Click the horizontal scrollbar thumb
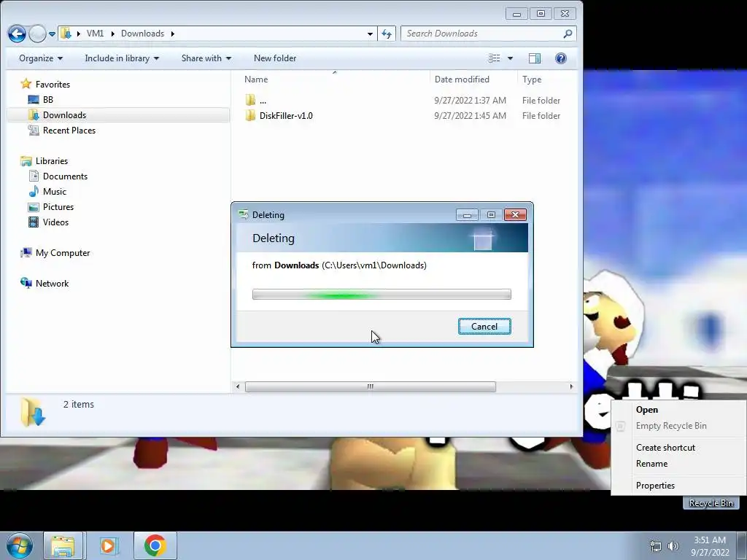Screen dimensions: 747x560 coord(370,386)
